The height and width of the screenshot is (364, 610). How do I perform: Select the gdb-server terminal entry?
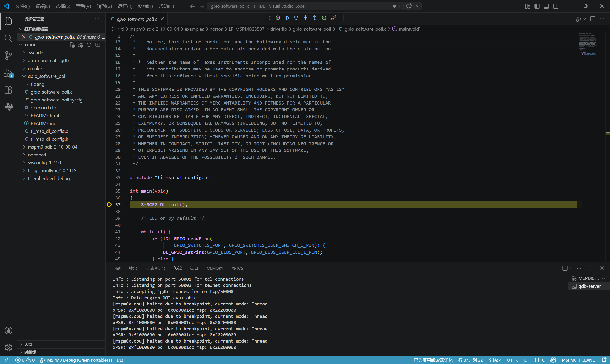pos(589,286)
